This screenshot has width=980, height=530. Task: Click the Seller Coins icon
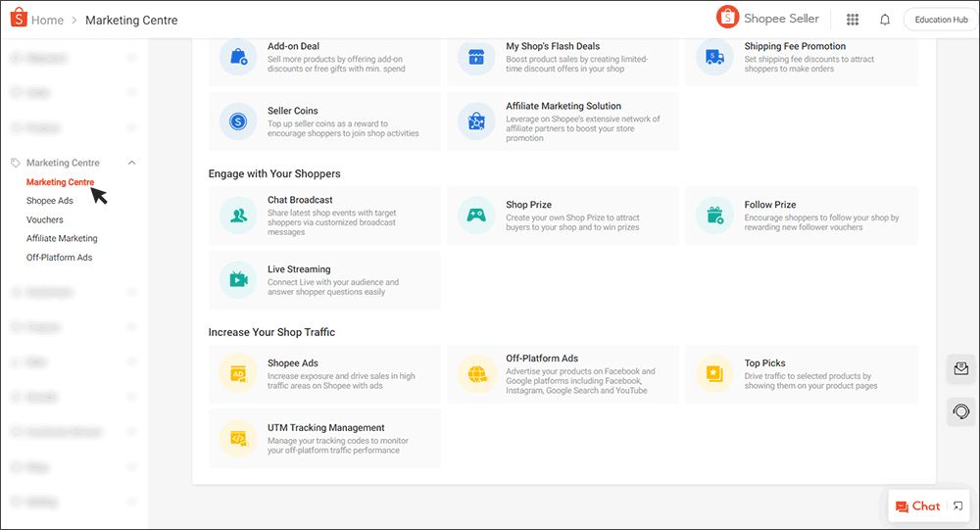[238, 121]
